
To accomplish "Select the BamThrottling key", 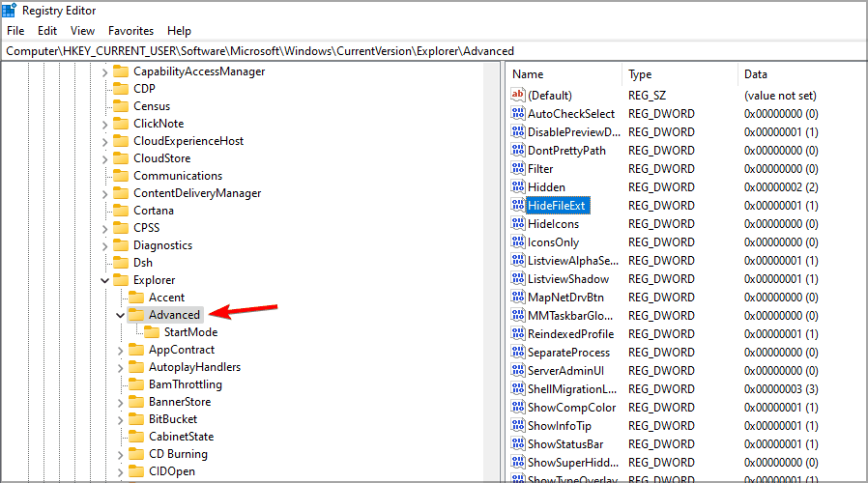I will point(186,384).
